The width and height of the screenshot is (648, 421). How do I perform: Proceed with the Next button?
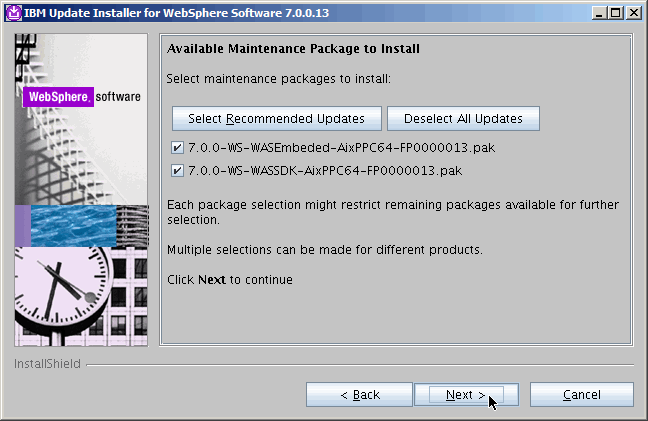pos(465,395)
